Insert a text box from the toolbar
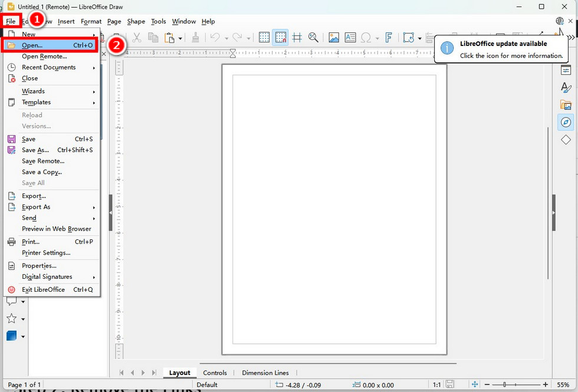This screenshot has width=578, height=392. [350, 38]
